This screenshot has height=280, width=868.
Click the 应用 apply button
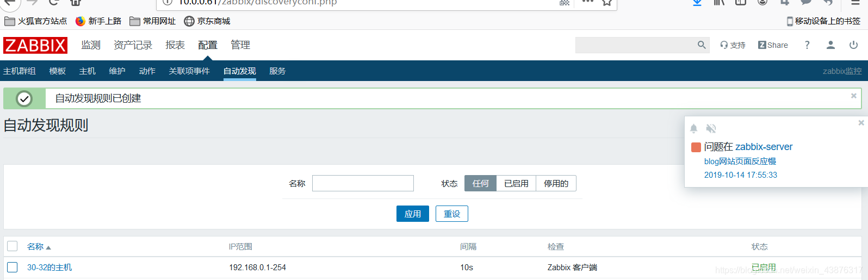[413, 214]
